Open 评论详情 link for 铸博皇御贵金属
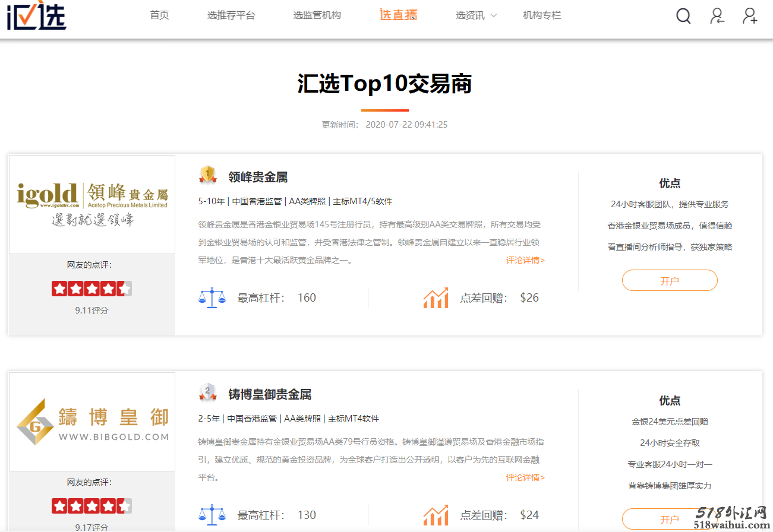 click(525, 477)
